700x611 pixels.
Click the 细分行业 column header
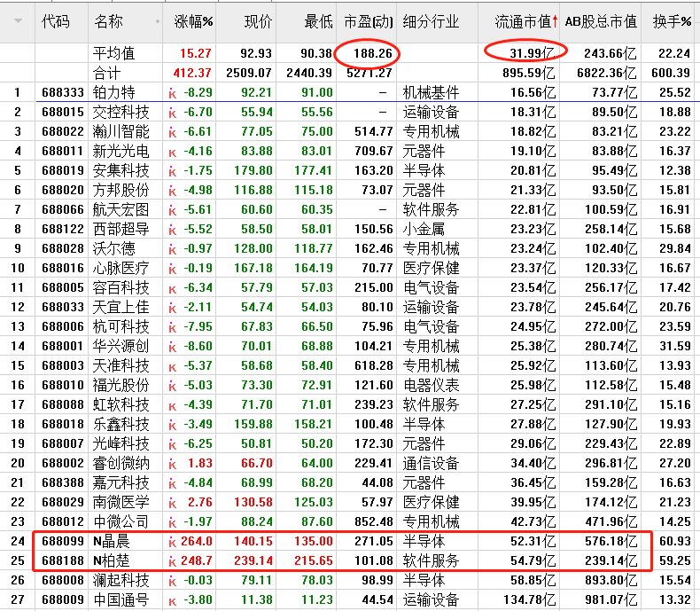click(x=431, y=21)
